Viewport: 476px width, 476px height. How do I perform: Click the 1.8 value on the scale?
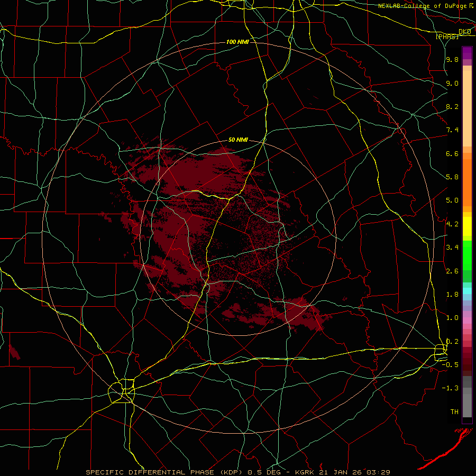point(452,295)
